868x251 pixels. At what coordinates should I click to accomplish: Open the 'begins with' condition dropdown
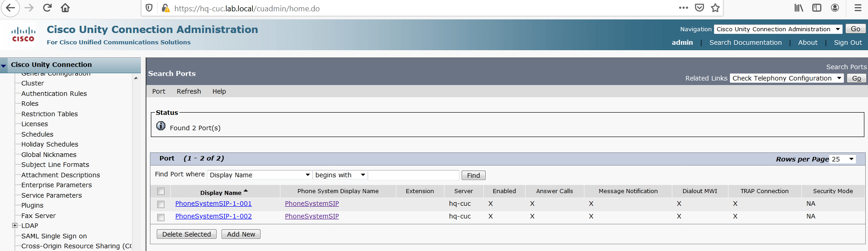click(340, 175)
